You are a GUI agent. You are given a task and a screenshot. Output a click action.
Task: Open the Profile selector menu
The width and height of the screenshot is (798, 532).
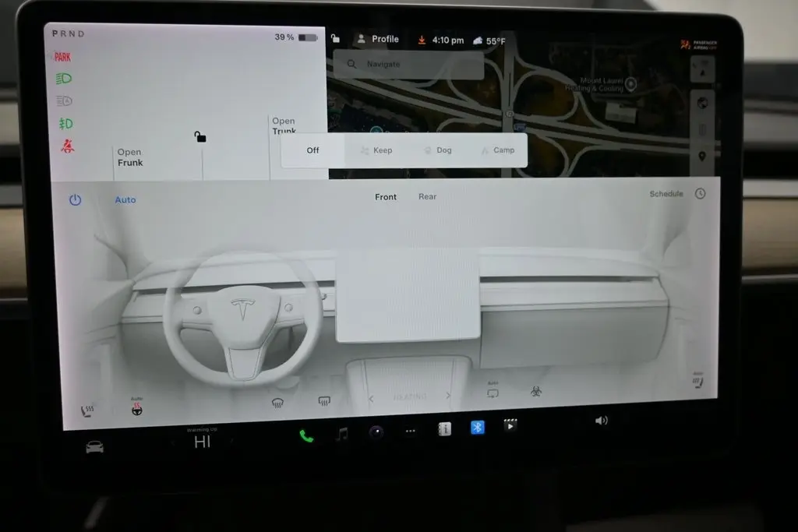coord(377,39)
